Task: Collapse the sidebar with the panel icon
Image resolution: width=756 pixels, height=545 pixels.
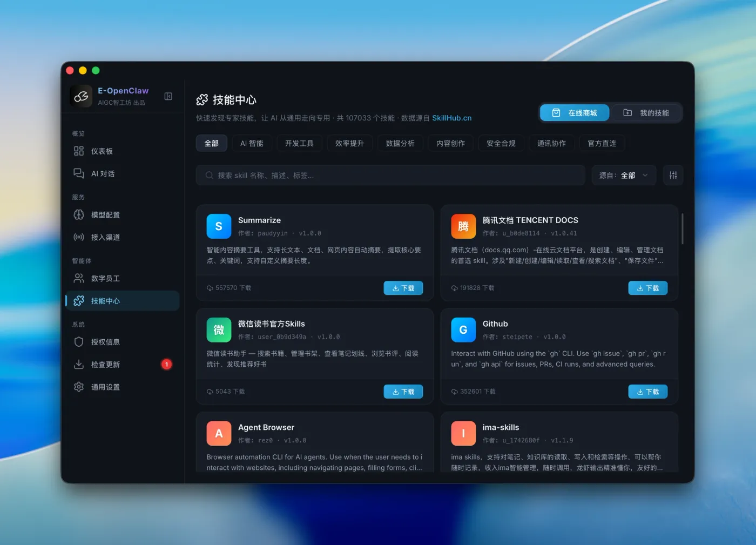Action: 168,96
